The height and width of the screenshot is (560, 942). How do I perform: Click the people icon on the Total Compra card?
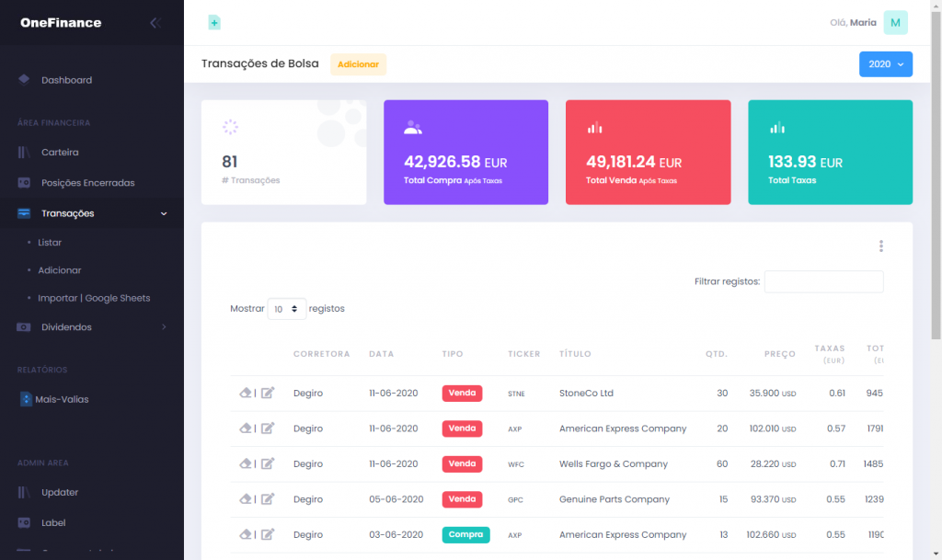tap(413, 127)
